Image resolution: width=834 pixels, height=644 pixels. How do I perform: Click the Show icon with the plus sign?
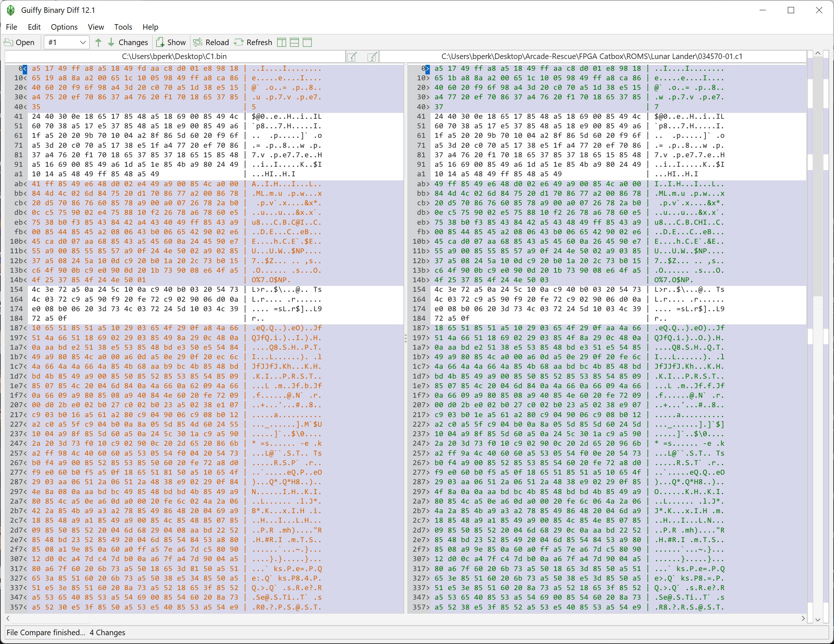(160, 43)
